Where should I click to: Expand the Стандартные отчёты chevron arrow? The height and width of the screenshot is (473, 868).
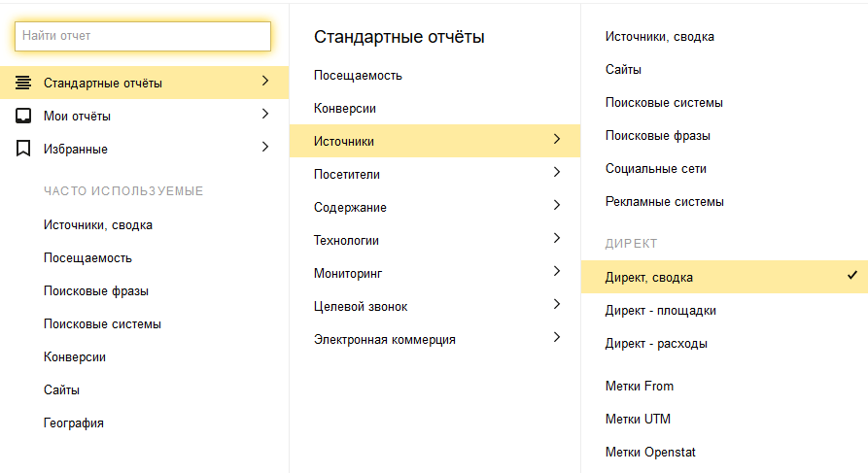265,82
